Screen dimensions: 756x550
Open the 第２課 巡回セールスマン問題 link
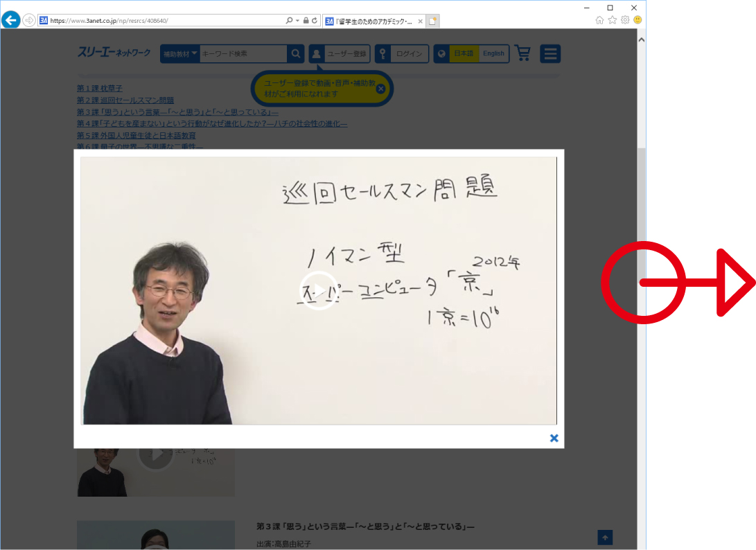coord(125,100)
